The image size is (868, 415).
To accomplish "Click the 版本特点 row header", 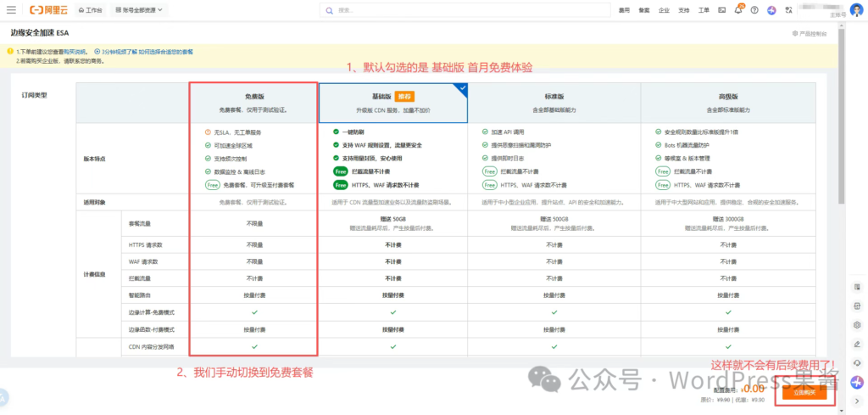I will [x=93, y=159].
